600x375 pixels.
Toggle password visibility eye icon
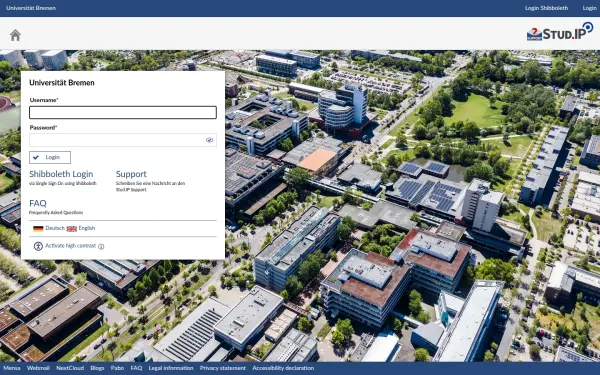(x=209, y=140)
